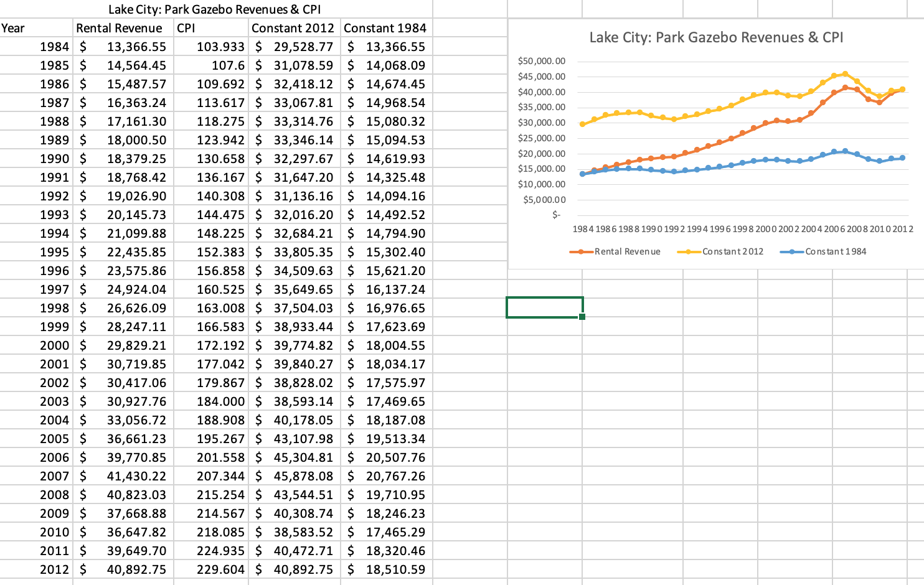Screen dimensions: 924x585
Task: Select the Rental Revenue value 29,829.21
Action: [x=123, y=345]
